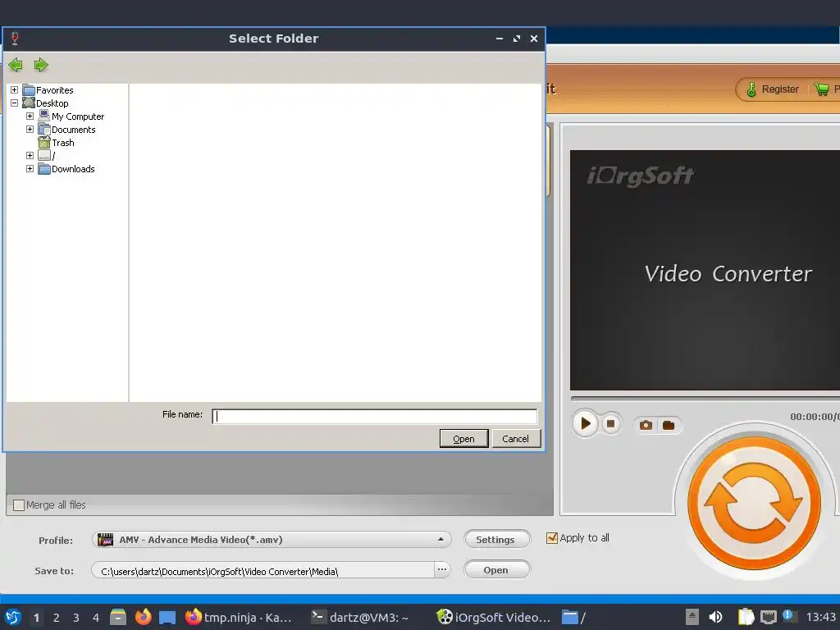Take a snapshot with camera icon
This screenshot has width=840, height=630.
tap(646, 425)
